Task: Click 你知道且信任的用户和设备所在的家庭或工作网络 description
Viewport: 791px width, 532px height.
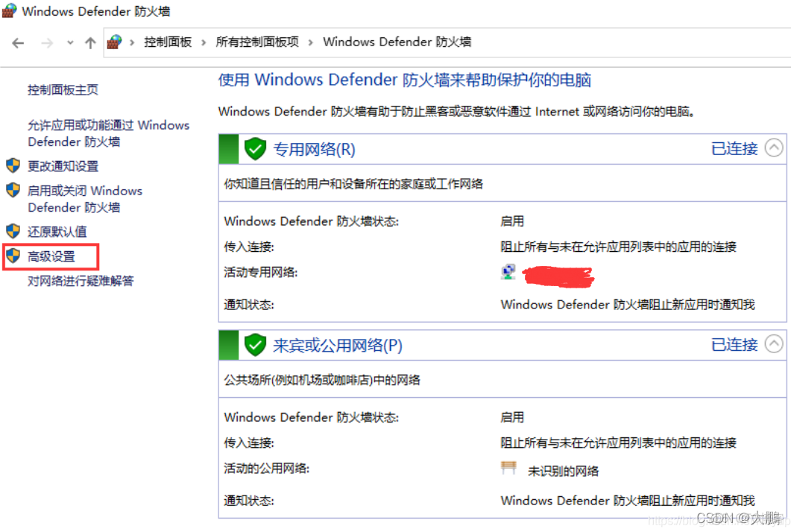Action: [x=353, y=183]
